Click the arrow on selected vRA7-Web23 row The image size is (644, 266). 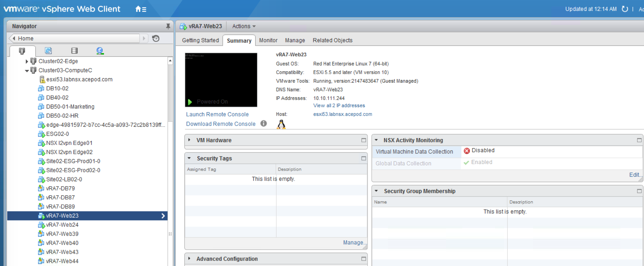(x=163, y=216)
